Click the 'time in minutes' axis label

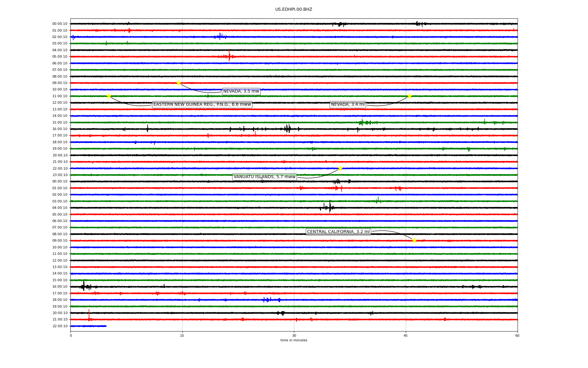pos(294,340)
